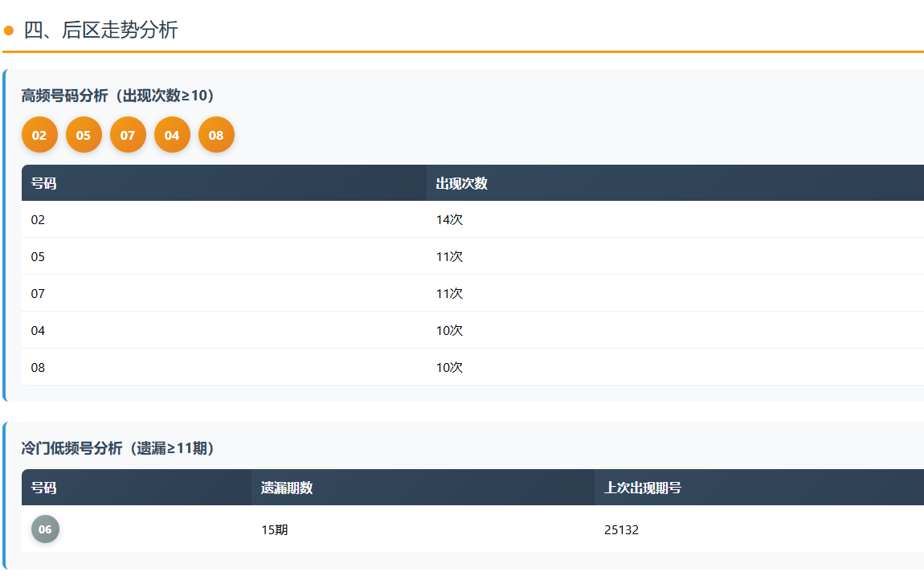This screenshot has height=580, width=924.
Task: Select the 上次出现期号 column header
Action: (643, 488)
